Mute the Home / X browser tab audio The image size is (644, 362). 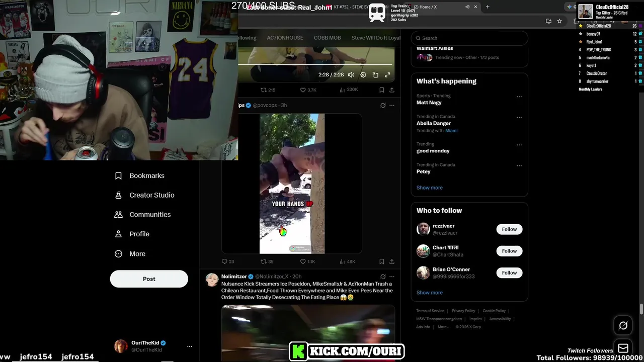pos(467,7)
